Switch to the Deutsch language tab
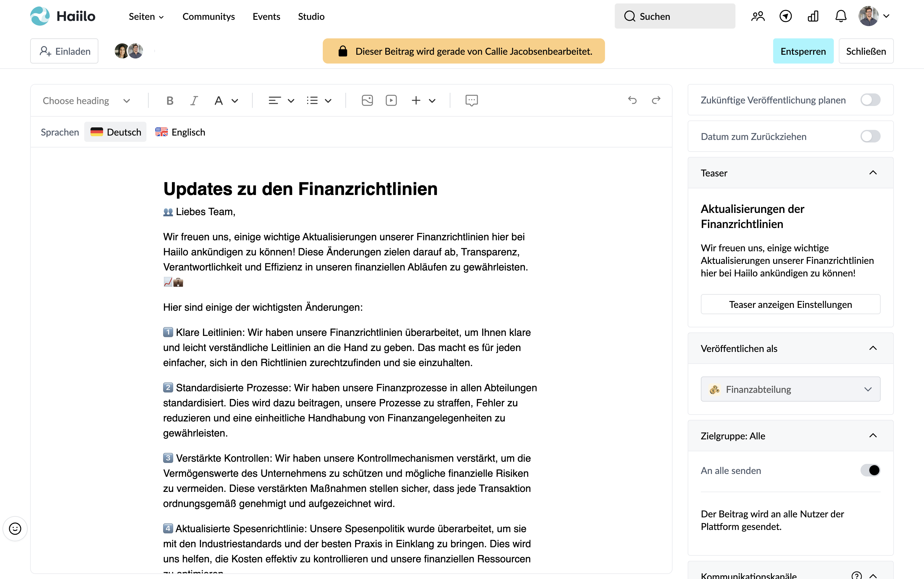 pyautogui.click(x=116, y=132)
